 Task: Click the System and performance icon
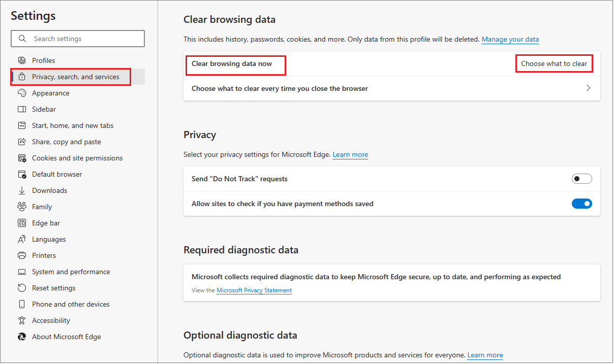point(22,272)
